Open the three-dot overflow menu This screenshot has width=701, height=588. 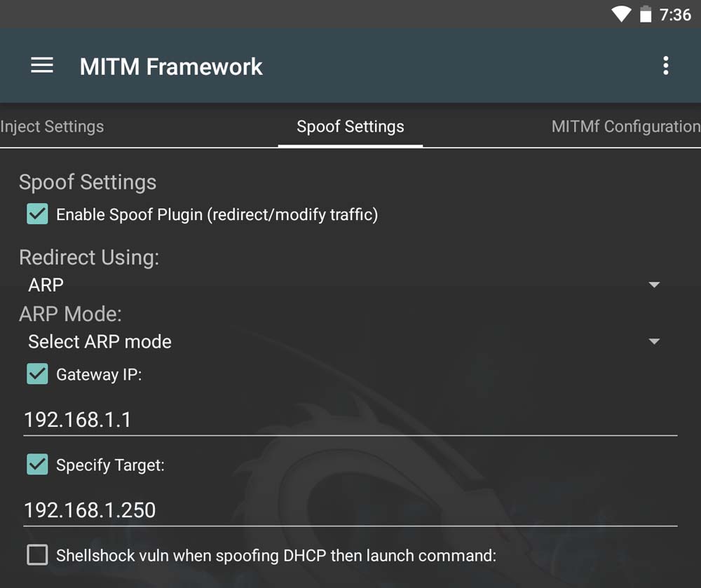point(665,66)
